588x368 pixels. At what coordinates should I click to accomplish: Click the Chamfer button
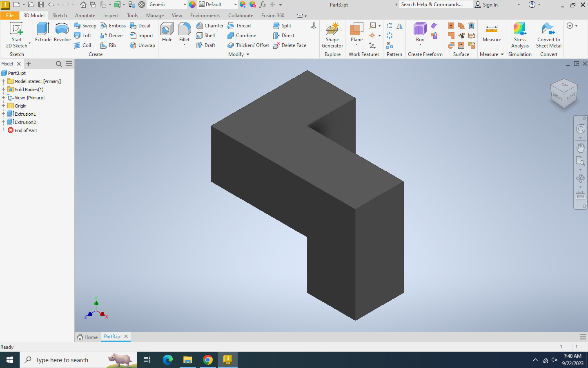tap(209, 26)
